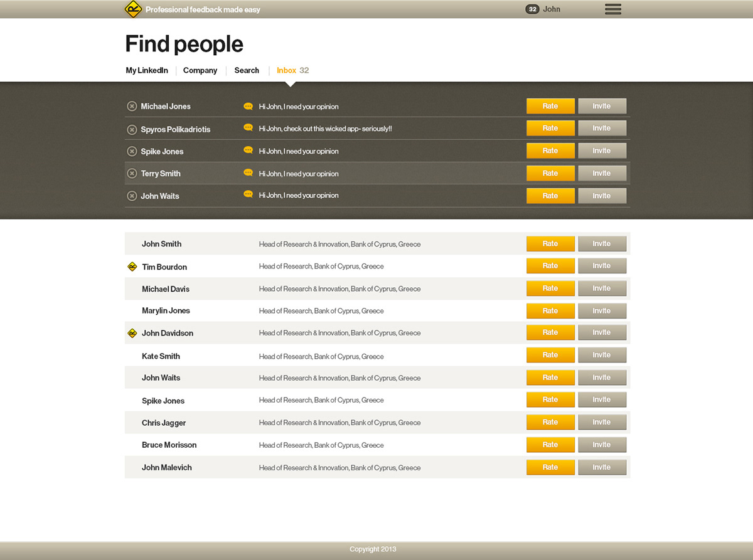Click chat bubble icon in Spike Jones inbox row
Image resolution: width=753 pixels, height=560 pixels.
[x=248, y=151]
